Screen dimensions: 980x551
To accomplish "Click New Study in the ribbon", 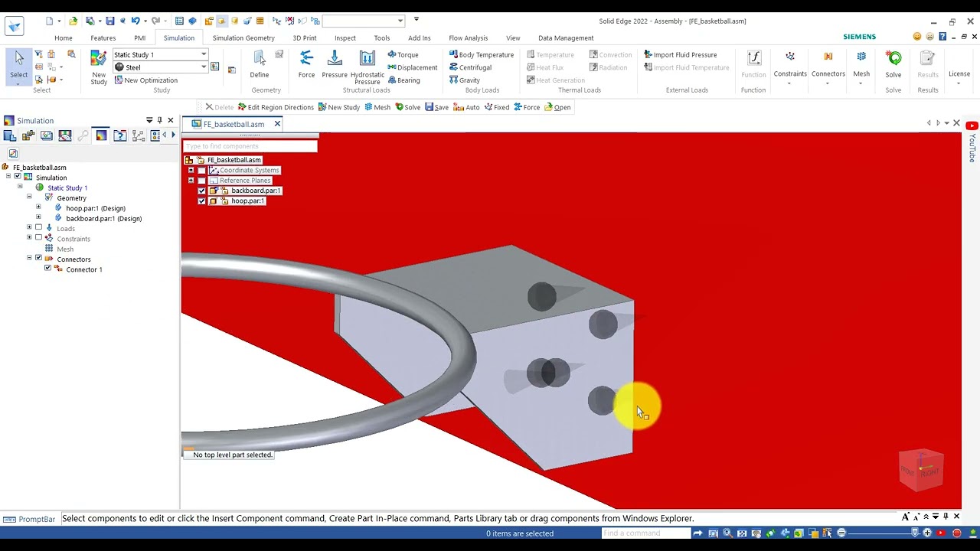I will (x=99, y=67).
